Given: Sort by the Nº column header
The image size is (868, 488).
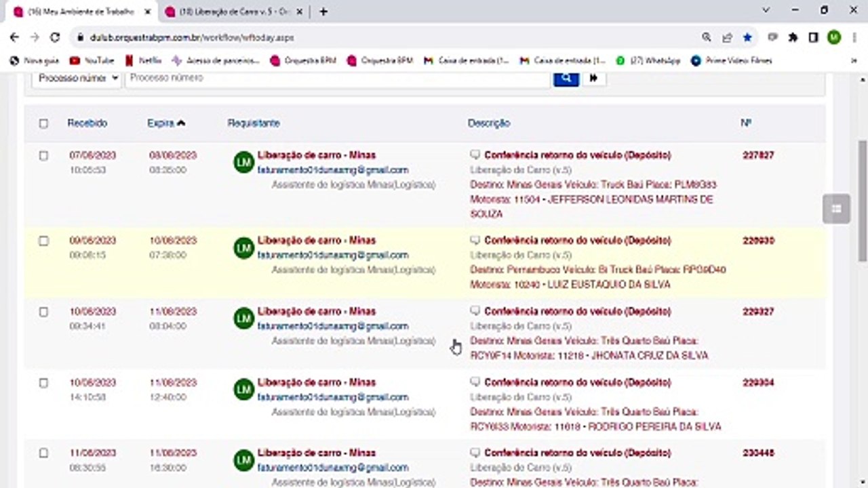Looking at the screenshot, I should (746, 123).
